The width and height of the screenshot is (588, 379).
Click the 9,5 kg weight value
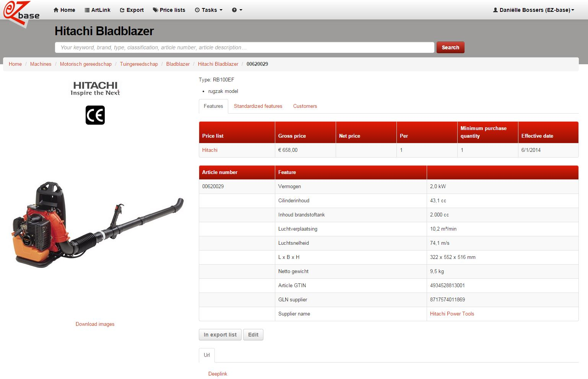click(x=437, y=271)
